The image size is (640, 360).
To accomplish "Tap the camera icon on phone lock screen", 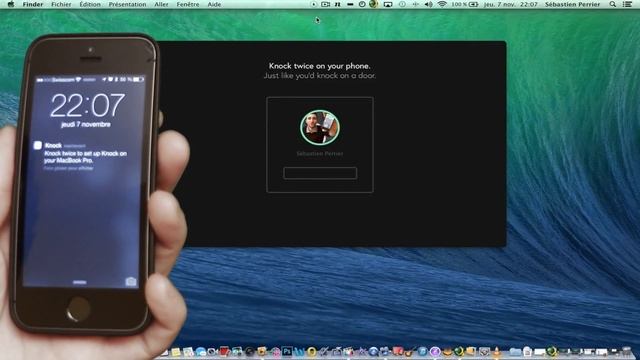I will 131,282.
